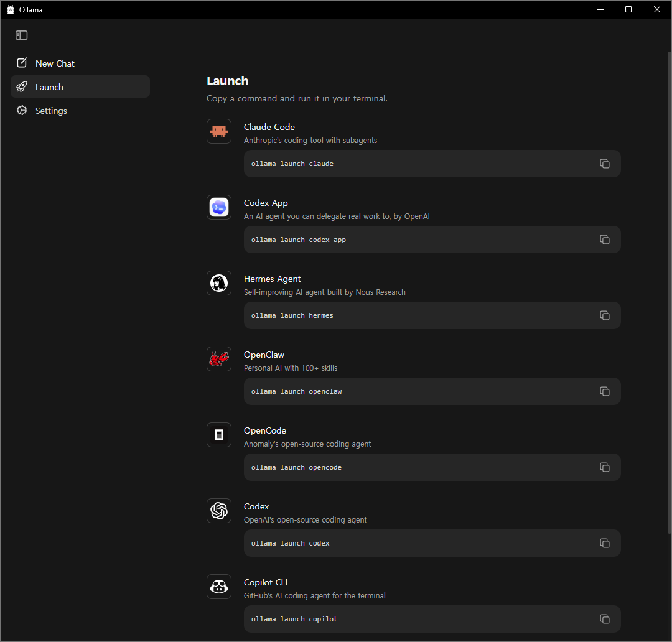Click the New Chat compose icon
672x642 pixels.
22,63
